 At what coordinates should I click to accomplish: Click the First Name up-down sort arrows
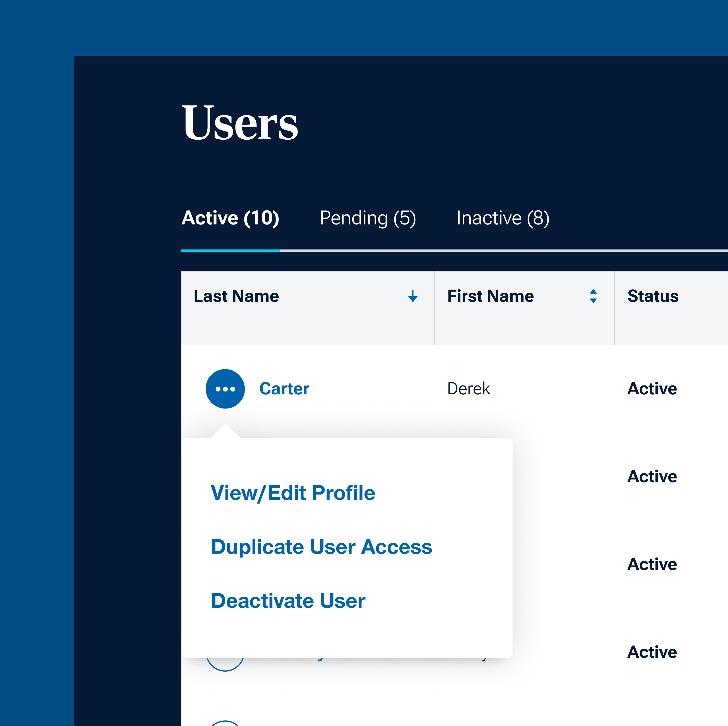tap(593, 296)
